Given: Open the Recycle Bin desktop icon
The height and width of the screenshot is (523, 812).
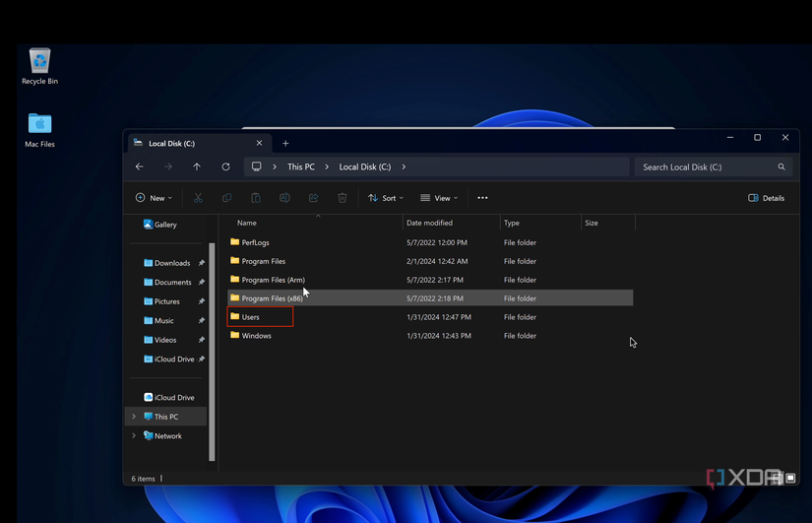Looking at the screenshot, I should coord(39,65).
